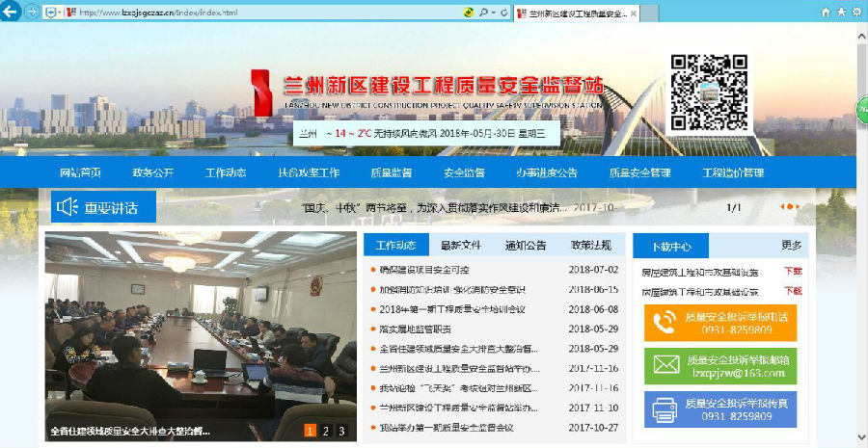
Task: Switch slideshow to image 2
Action: [326, 431]
